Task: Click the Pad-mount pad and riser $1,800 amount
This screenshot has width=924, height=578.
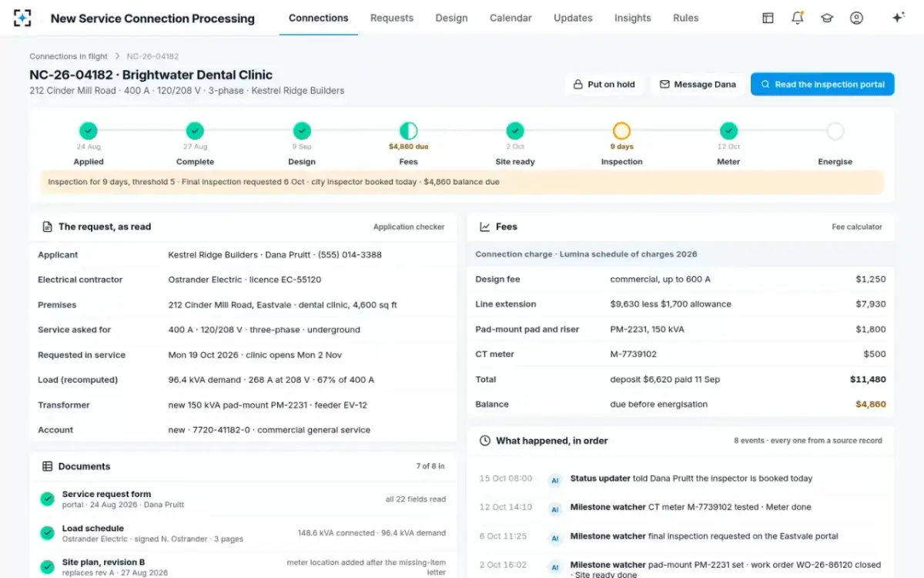Action: (x=871, y=329)
